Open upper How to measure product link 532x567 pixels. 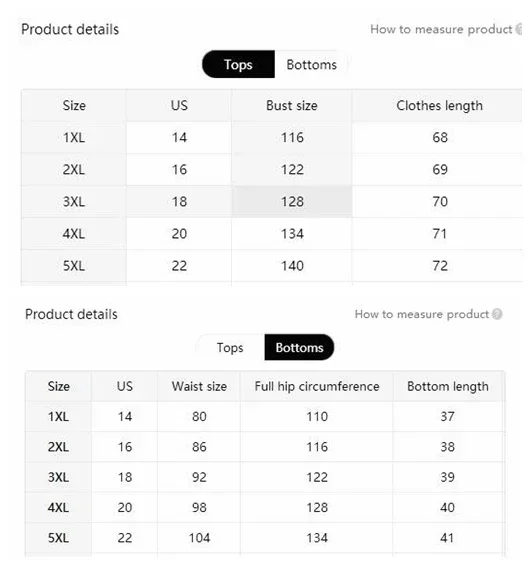[x=441, y=29]
